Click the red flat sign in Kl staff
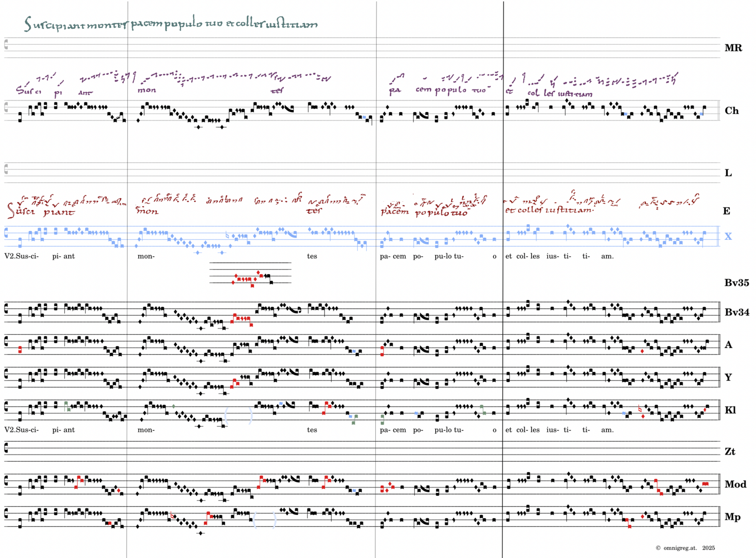This screenshot has height=558, width=756. tap(640, 409)
